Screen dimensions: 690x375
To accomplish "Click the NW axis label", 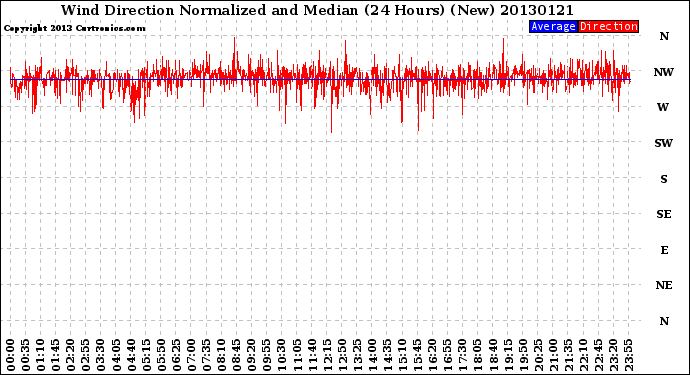I will pyautogui.click(x=663, y=72).
